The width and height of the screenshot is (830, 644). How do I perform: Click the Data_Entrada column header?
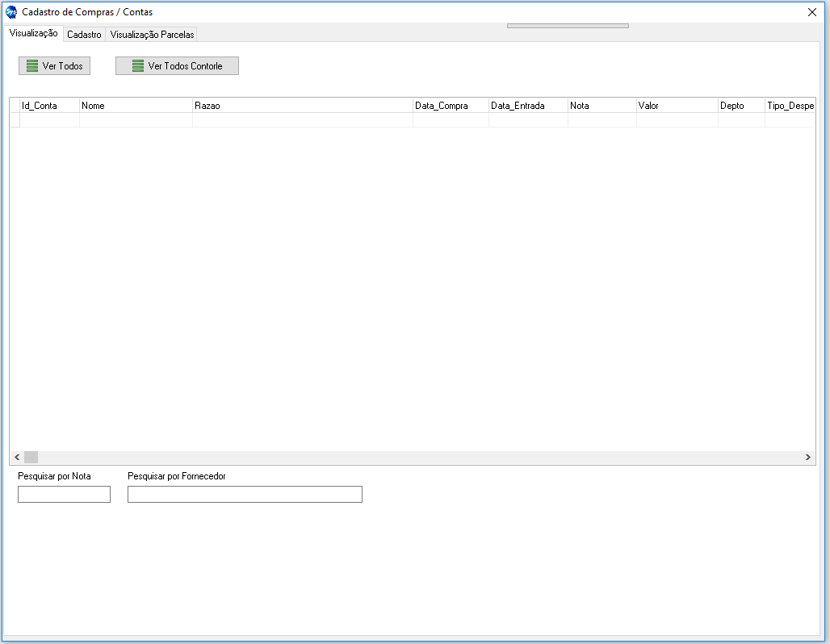(x=528, y=106)
